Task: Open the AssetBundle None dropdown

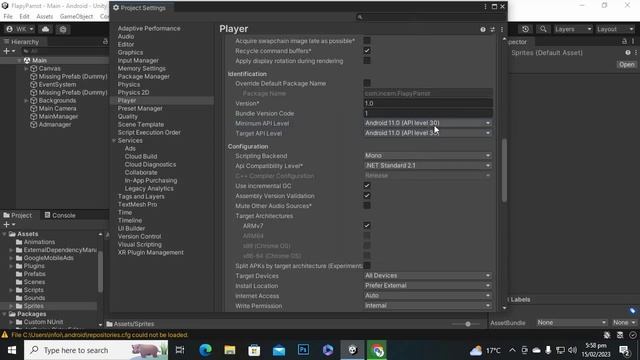Action: tap(572, 322)
